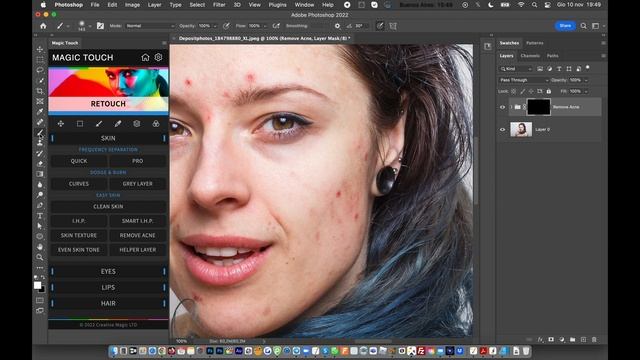
Task: Select the Eyedropper tool in left toolbar
Action: (x=40, y=111)
